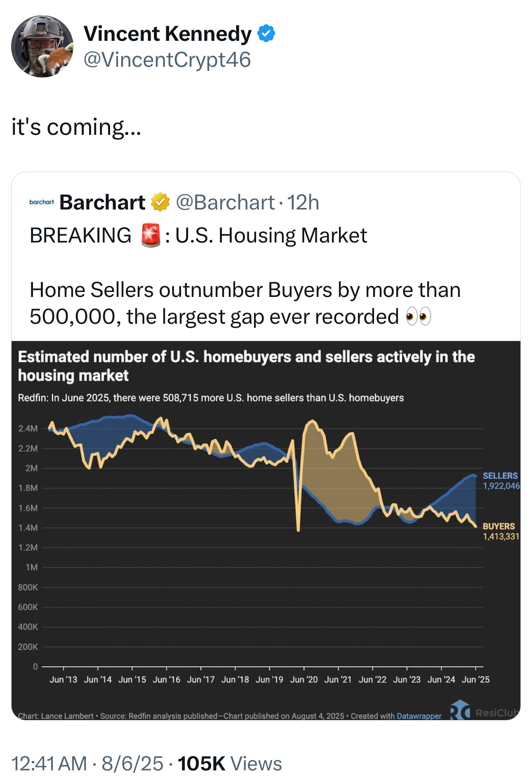The width and height of the screenshot is (532, 784).
Task: Click the Barchart logo avatar
Action: [41, 202]
